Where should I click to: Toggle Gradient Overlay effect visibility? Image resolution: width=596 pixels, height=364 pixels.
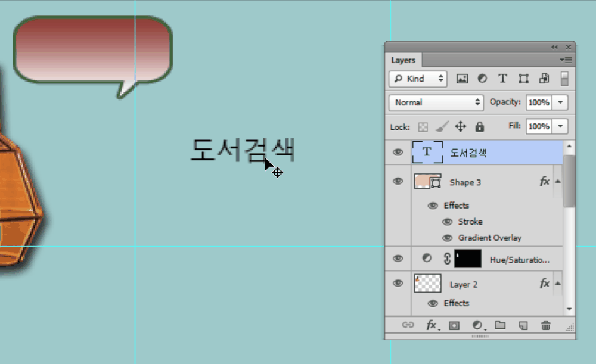coord(448,238)
